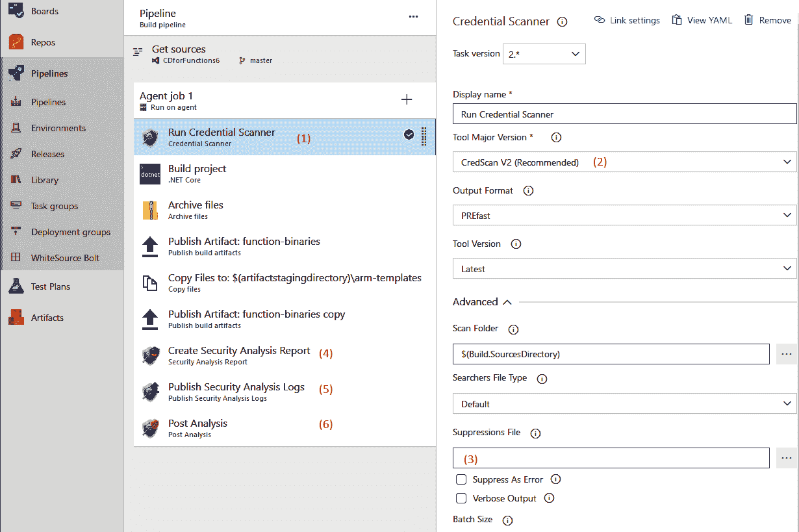Open the Repos section icon

(17, 42)
